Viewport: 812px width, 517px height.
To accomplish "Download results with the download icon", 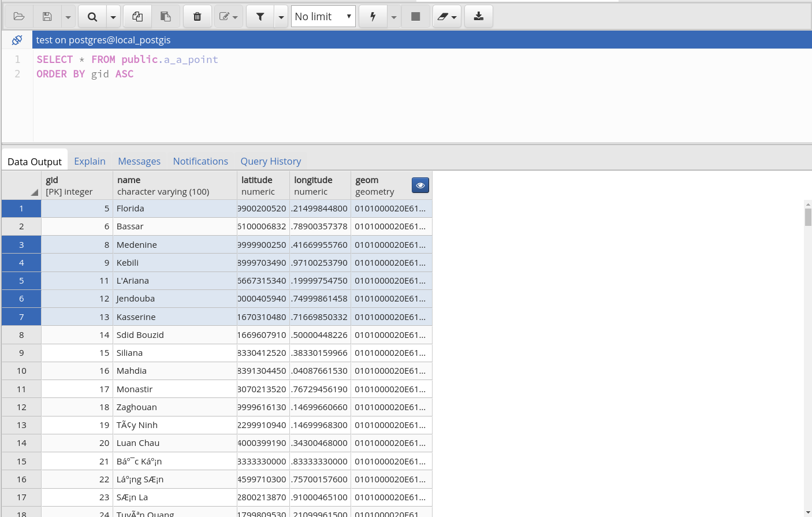I will pyautogui.click(x=478, y=17).
